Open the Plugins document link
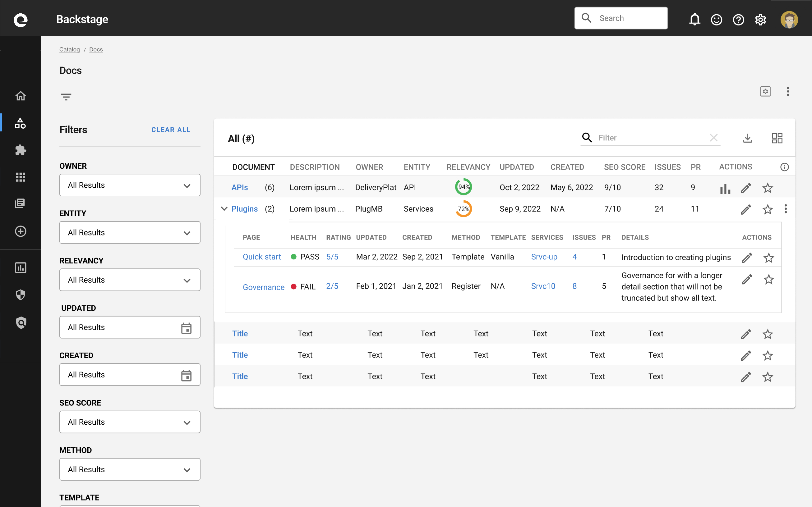This screenshot has width=812, height=507. (245, 209)
